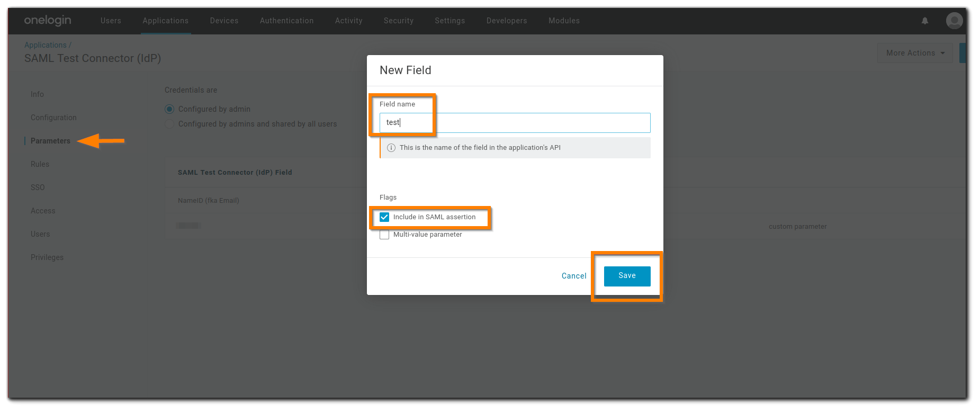Click SAML Test Connector (IdP) Field header

(235, 173)
